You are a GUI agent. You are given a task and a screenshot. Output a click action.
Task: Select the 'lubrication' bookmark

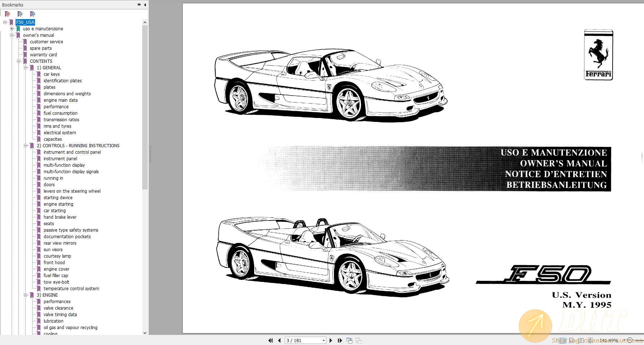point(53,321)
